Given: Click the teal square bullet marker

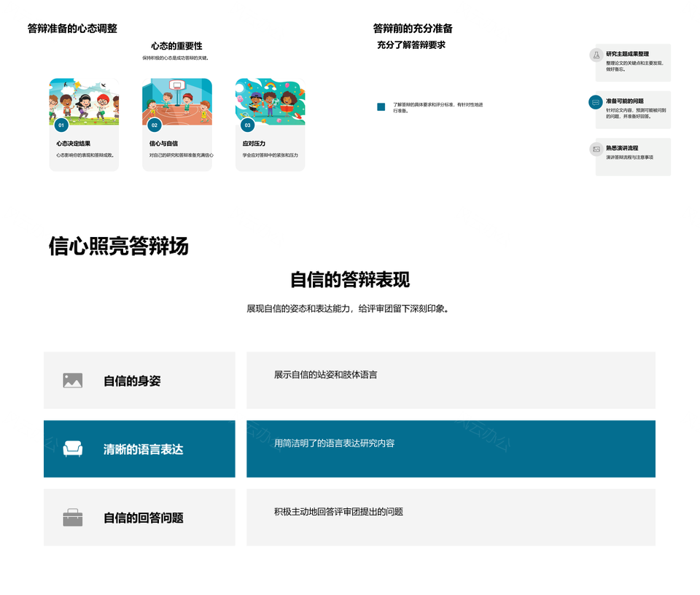Looking at the screenshot, I should tap(381, 107).
